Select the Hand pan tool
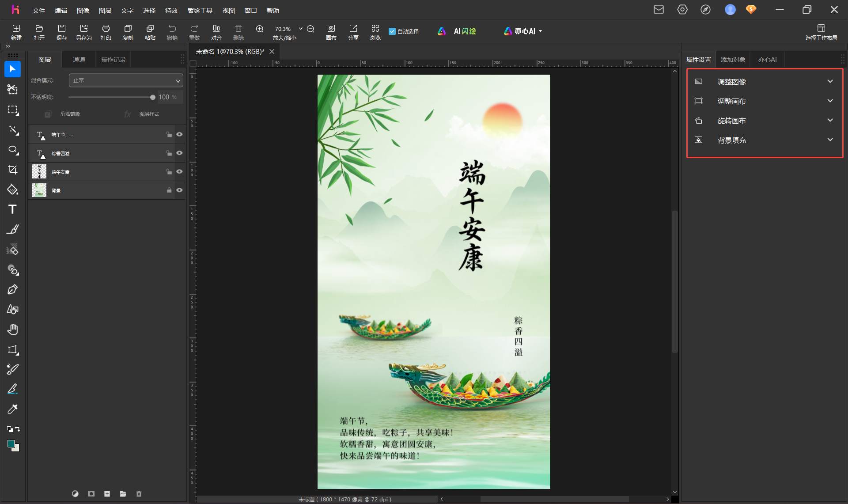 click(x=13, y=330)
